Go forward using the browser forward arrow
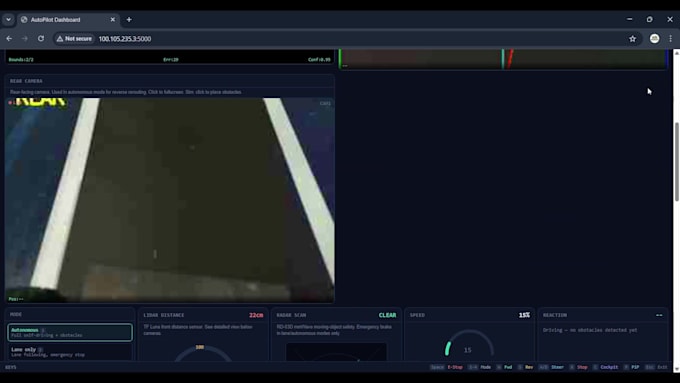Viewport: 680px width, 383px height. click(25, 39)
